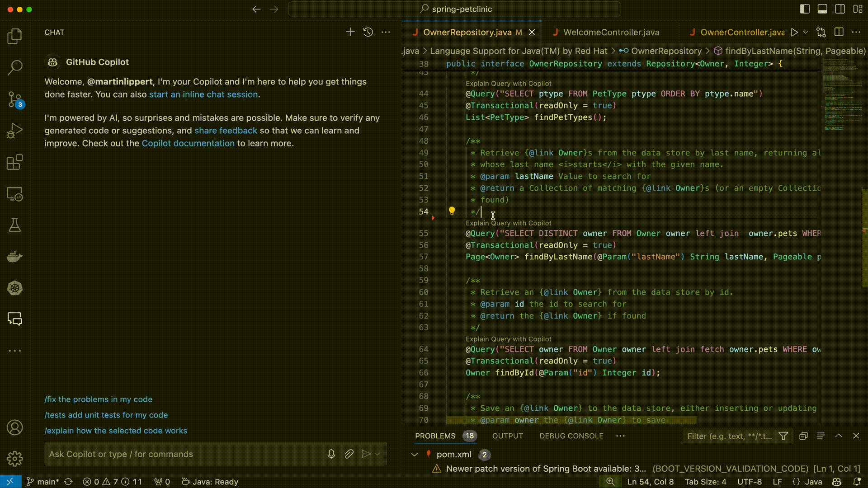Switch to the WelcomeController.java tab
The height and width of the screenshot is (488, 868).
[x=611, y=33]
